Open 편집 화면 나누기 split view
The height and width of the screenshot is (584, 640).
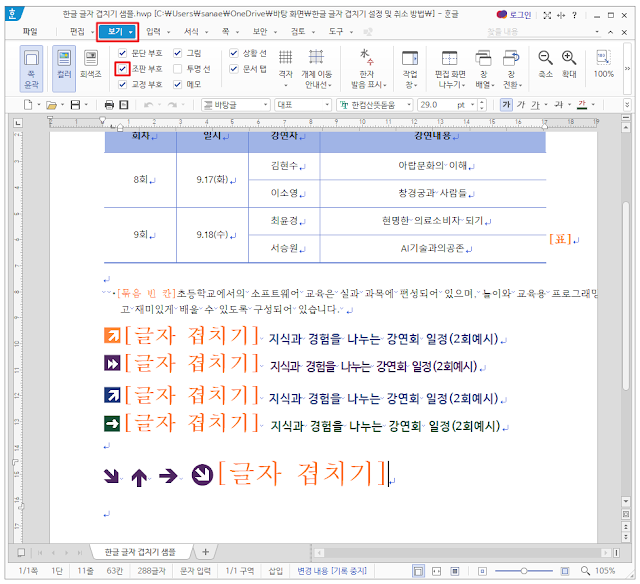point(450,68)
